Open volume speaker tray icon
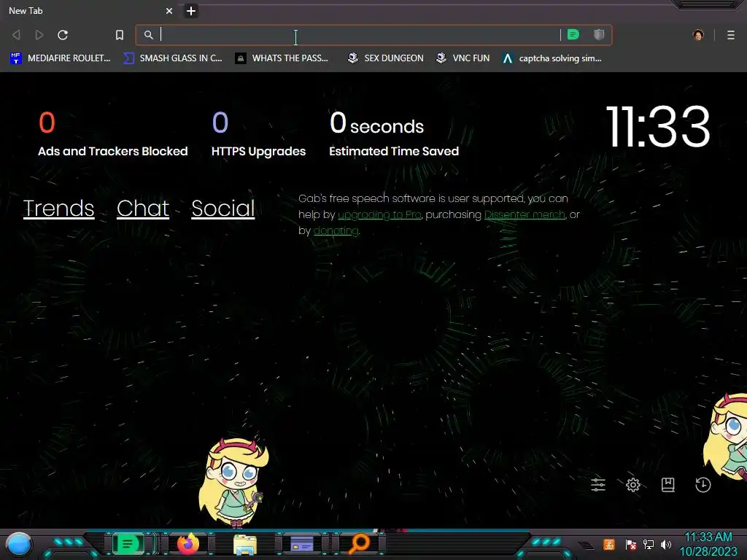Screen dimensions: 747x560 (666, 544)
